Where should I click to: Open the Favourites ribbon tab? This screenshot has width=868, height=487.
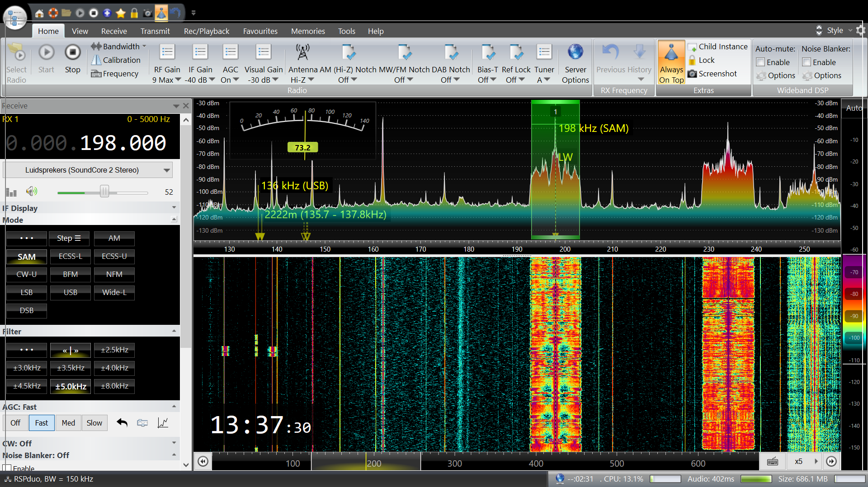[x=260, y=31]
